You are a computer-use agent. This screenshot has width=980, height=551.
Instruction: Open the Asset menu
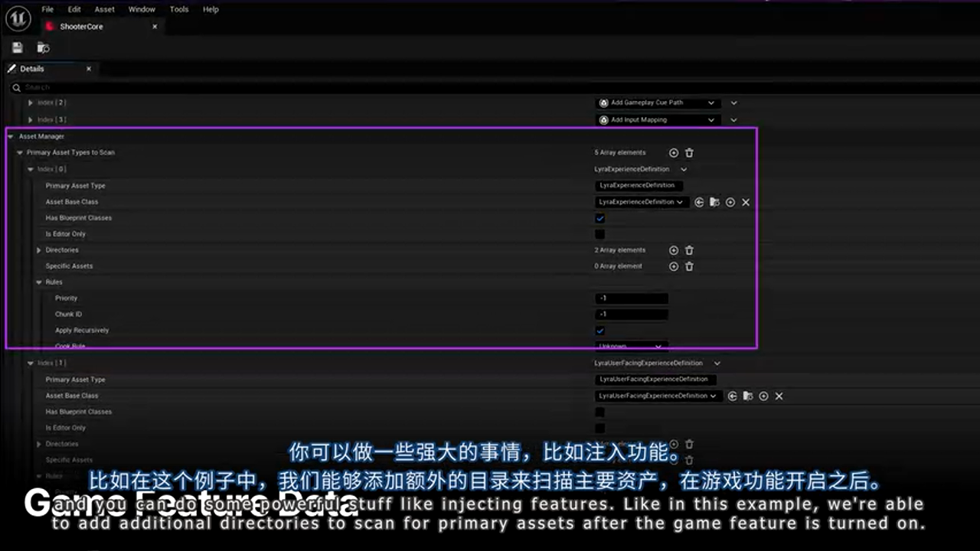coord(104,9)
